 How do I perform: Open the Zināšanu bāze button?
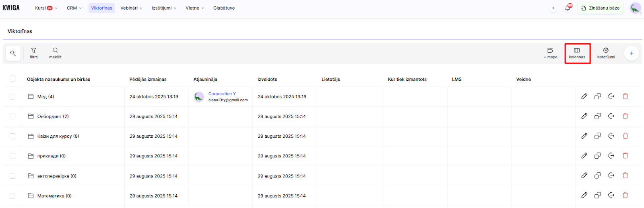(600, 8)
